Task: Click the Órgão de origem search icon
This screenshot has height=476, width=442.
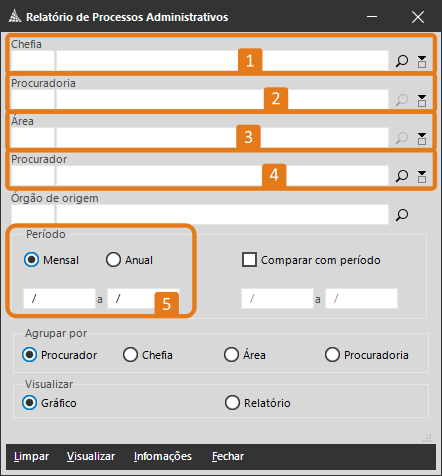Action: [402, 215]
